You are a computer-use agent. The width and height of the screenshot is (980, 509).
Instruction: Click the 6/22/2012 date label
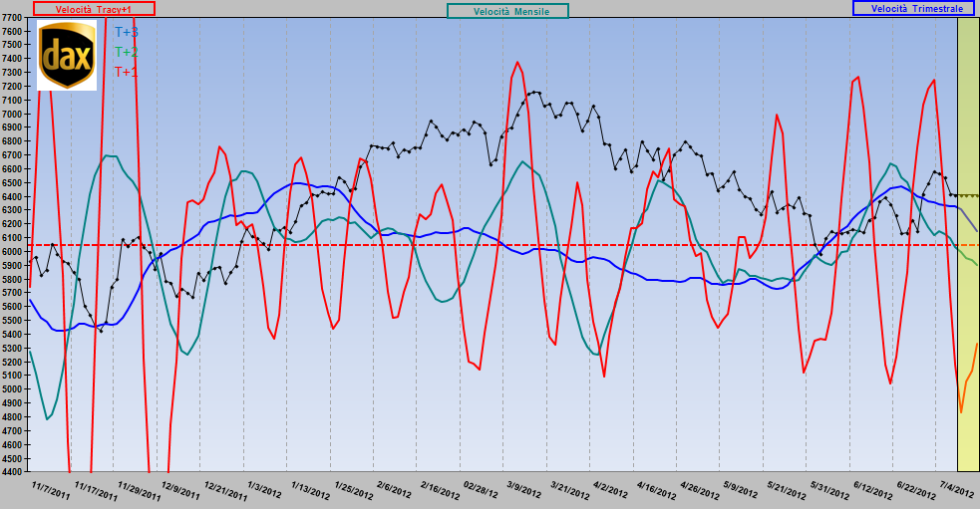[x=915, y=490]
